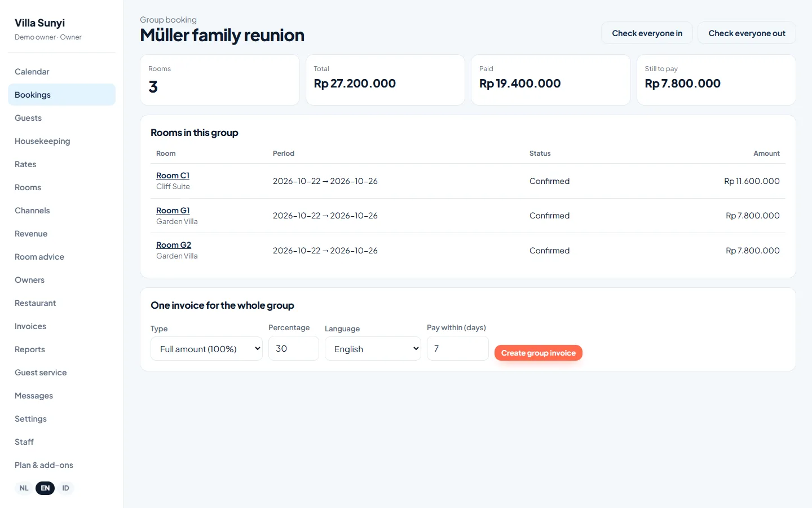Click the Check everyone in button

pyautogui.click(x=647, y=33)
